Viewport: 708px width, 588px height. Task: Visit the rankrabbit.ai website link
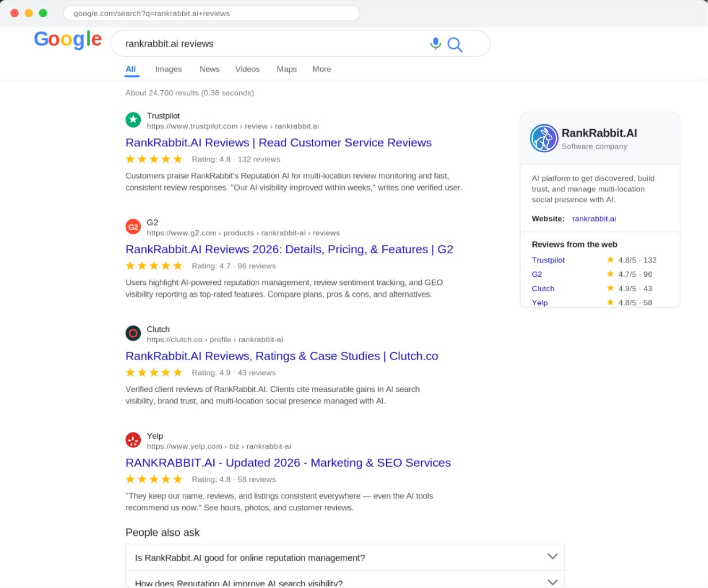coord(594,219)
